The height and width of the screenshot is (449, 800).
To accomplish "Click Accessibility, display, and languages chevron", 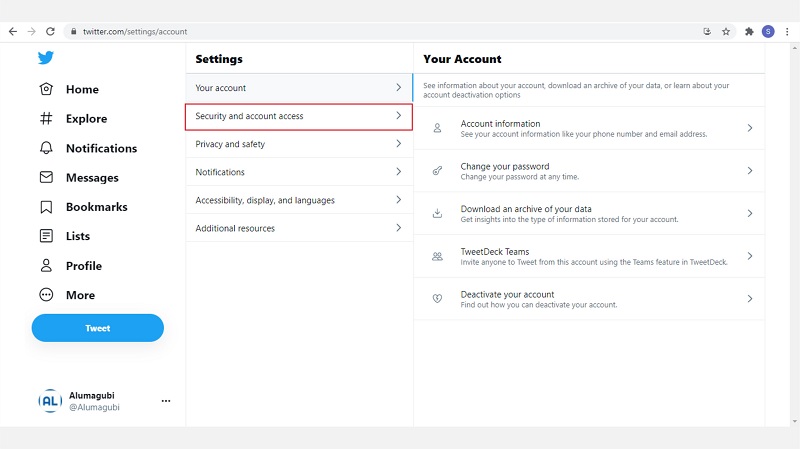I will 398,200.
